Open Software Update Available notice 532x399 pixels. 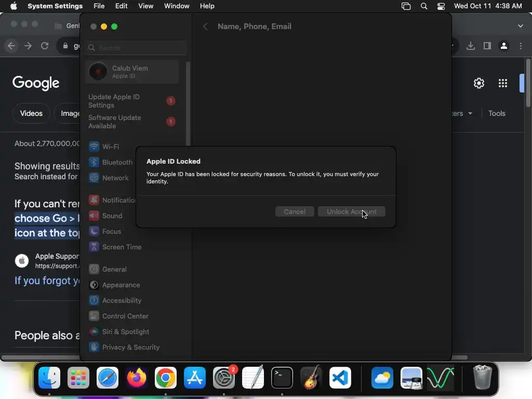[132, 122]
